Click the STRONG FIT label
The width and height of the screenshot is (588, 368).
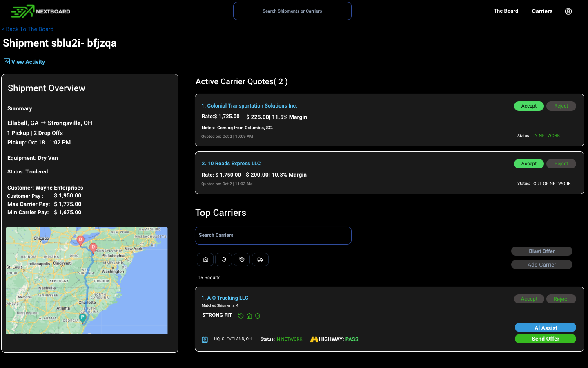point(217,315)
